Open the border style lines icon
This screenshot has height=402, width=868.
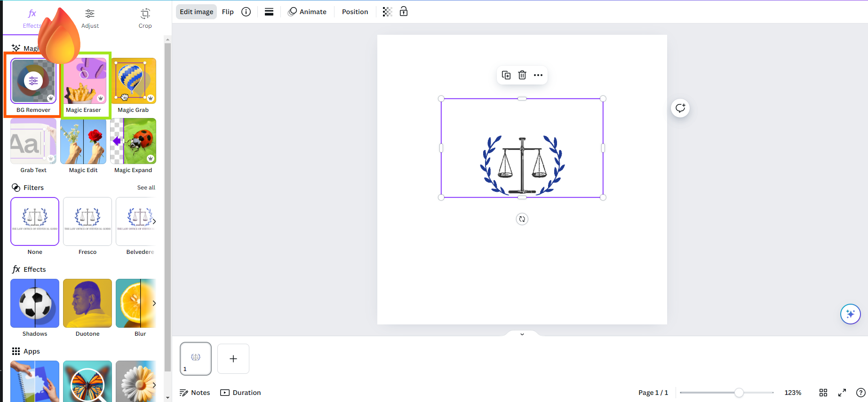[269, 12]
